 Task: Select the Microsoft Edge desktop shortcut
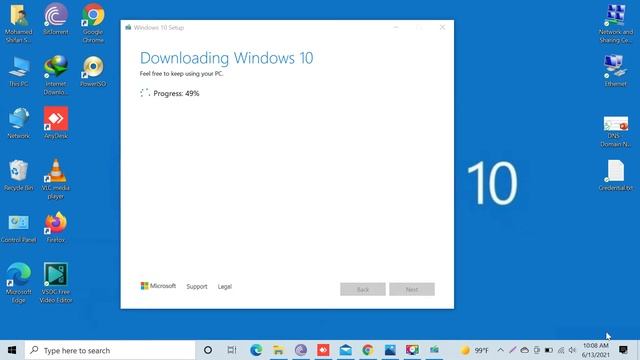pos(18,282)
